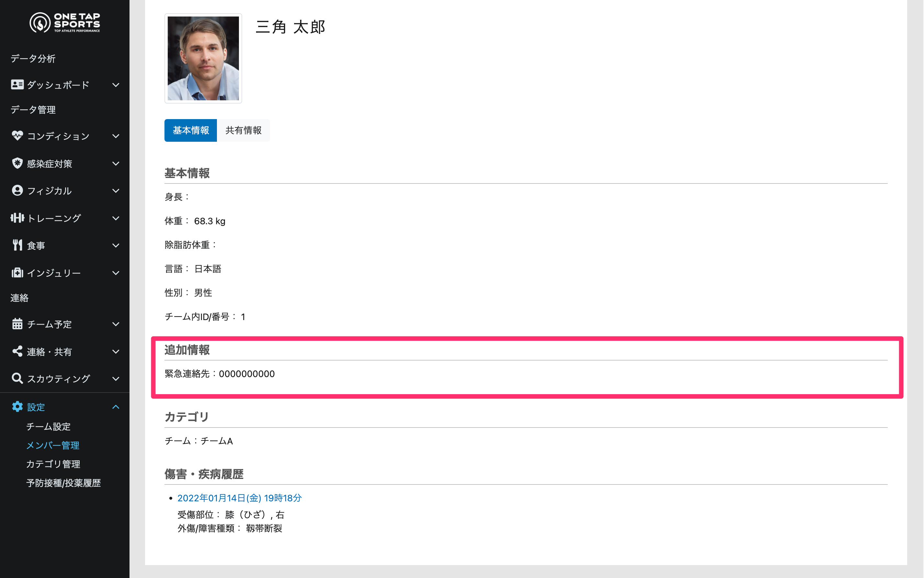Open the ダッシュボード menu item
This screenshot has height=578, width=924.
pyautogui.click(x=65, y=85)
